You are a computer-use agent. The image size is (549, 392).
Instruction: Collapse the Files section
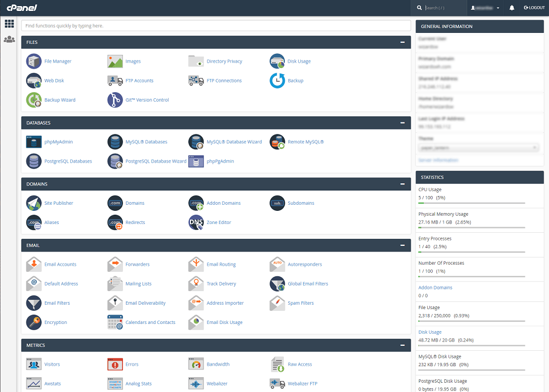(402, 42)
